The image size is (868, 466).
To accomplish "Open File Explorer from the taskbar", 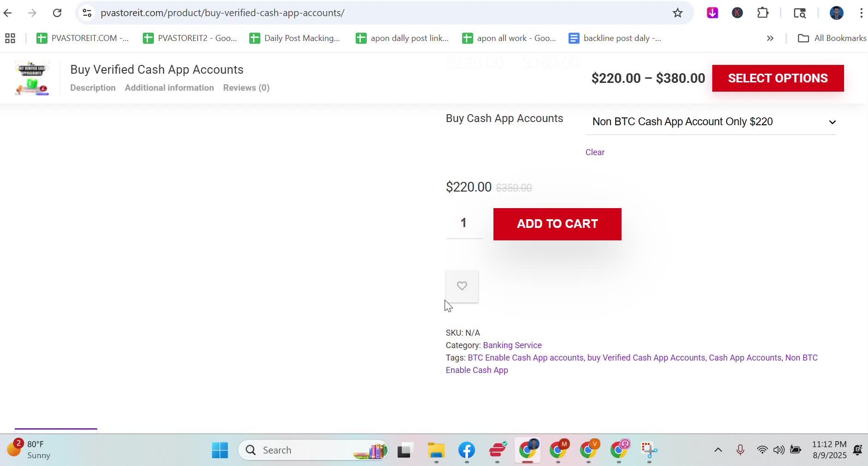I will coord(436,450).
